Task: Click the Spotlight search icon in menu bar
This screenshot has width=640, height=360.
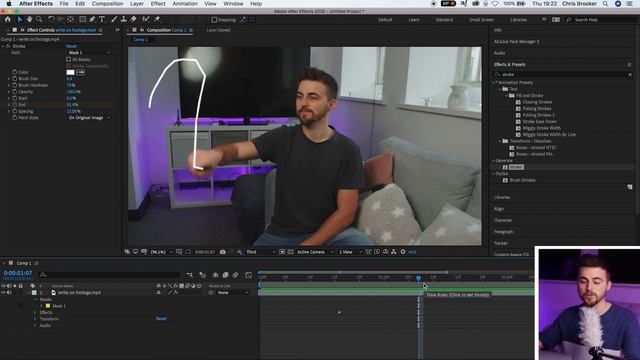Action: pyautogui.click(x=605, y=4)
